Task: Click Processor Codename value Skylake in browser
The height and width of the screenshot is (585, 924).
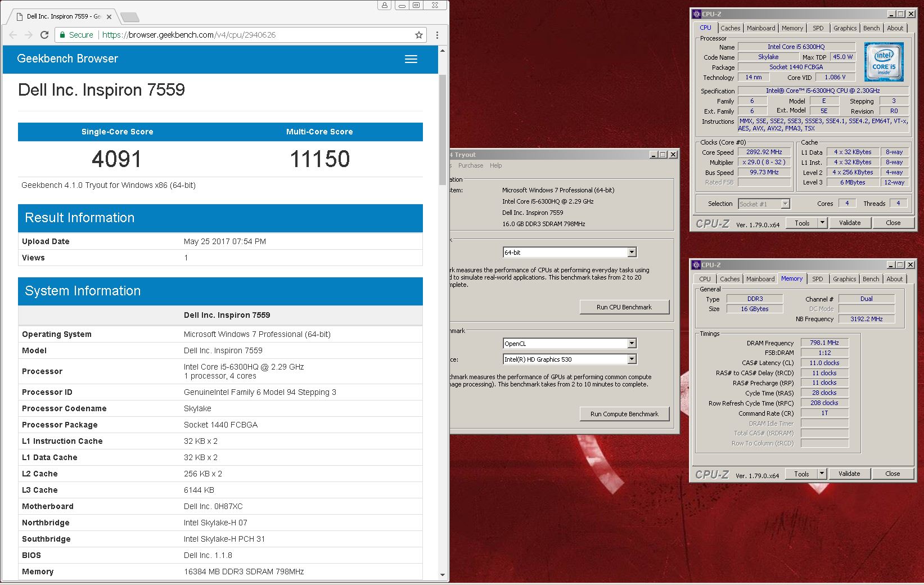Action: click(x=197, y=408)
